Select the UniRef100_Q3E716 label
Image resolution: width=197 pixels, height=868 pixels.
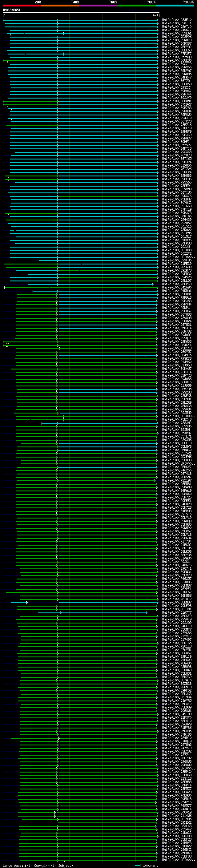point(176,125)
